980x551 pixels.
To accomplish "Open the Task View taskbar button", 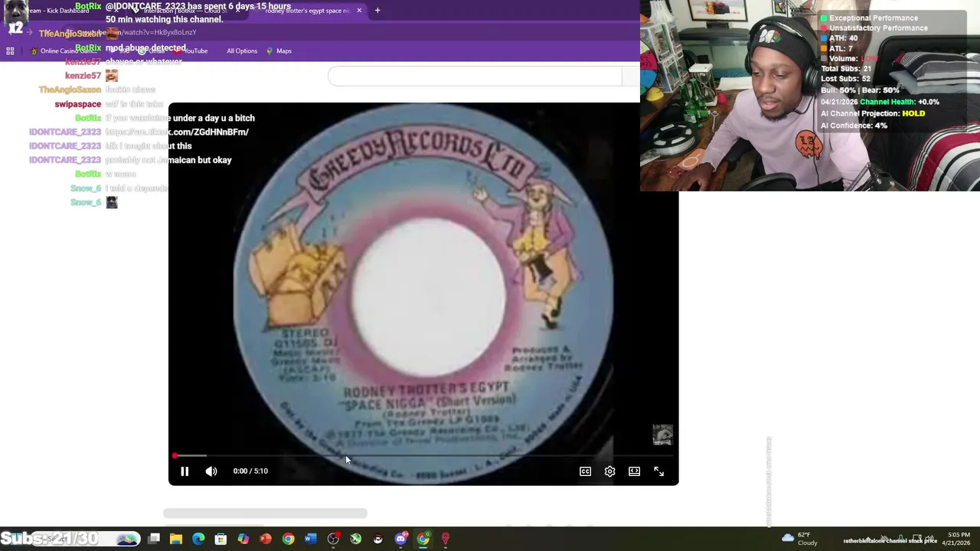I will coord(154,540).
